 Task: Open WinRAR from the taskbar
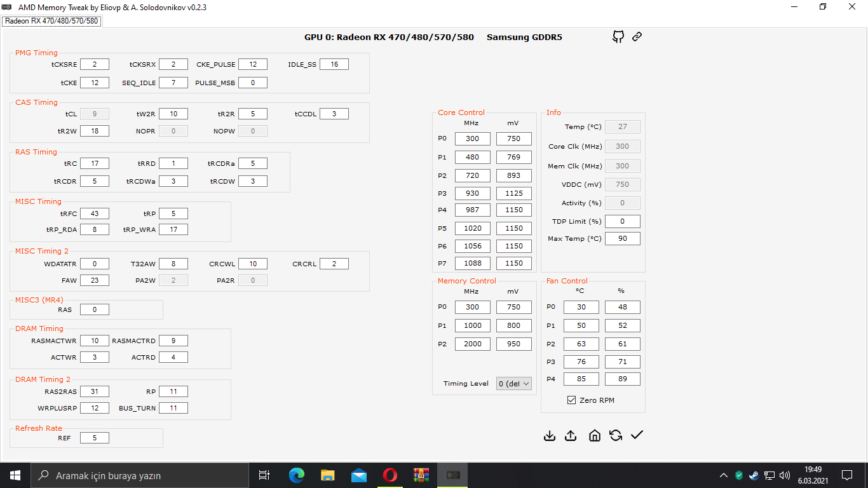tap(421, 475)
